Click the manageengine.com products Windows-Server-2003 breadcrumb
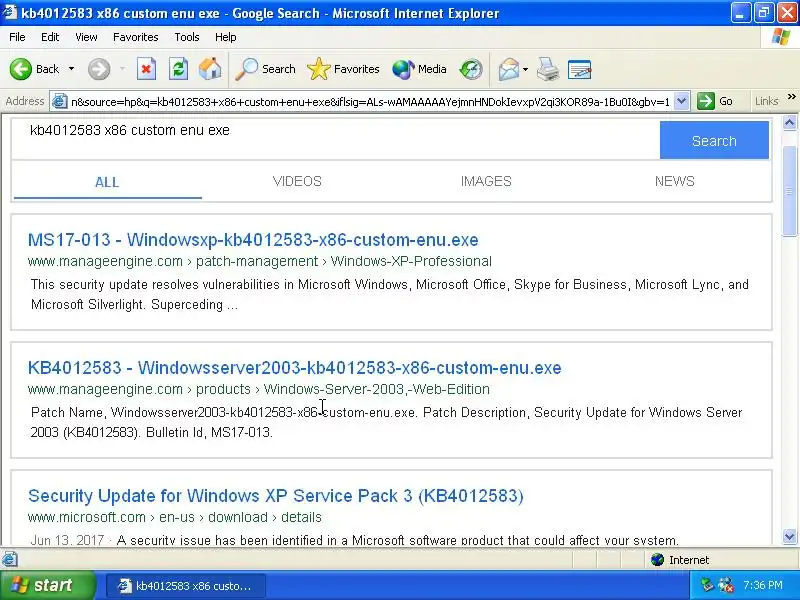800x600 pixels. [x=259, y=389]
